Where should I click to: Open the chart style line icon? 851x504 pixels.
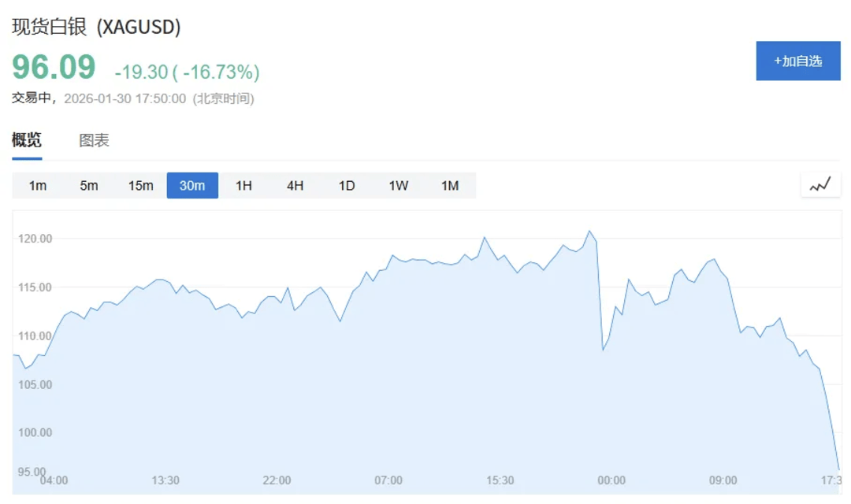820,183
